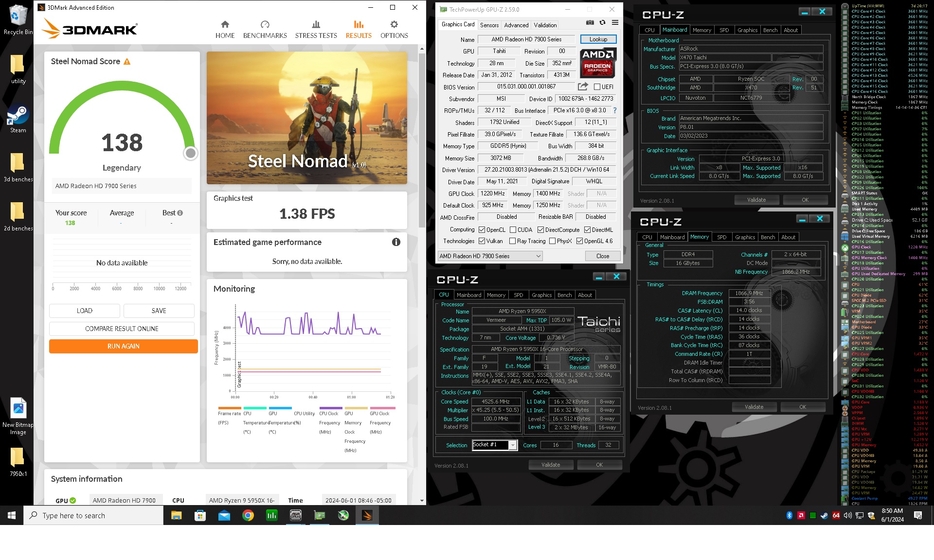Open the notification center icon
934x560 pixels.
click(x=918, y=515)
